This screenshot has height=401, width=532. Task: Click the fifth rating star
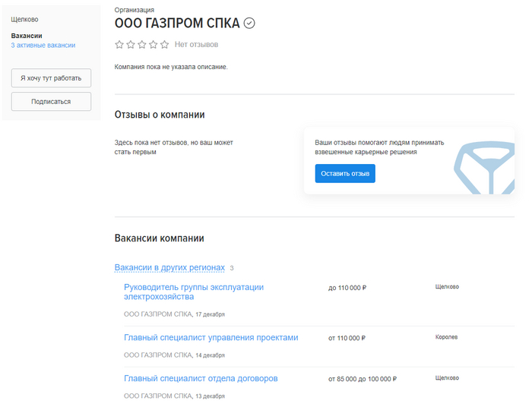pyautogui.click(x=165, y=45)
